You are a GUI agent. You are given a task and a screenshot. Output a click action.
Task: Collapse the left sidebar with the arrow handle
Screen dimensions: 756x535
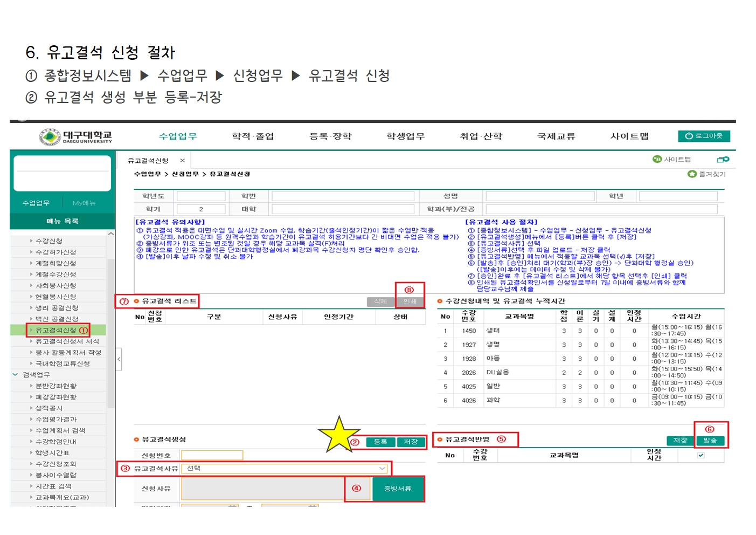coord(119,359)
